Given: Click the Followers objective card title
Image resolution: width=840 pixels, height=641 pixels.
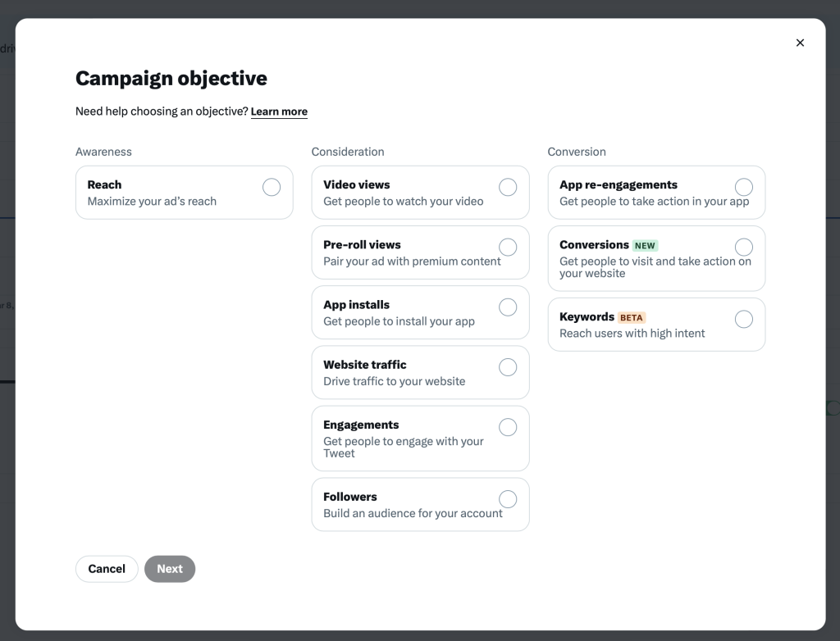Looking at the screenshot, I should [x=349, y=497].
